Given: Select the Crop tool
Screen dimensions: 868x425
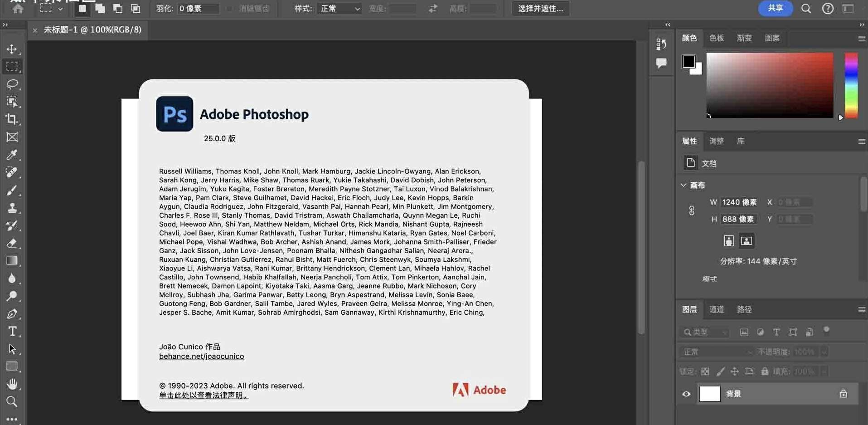Looking at the screenshot, I should coord(12,119).
